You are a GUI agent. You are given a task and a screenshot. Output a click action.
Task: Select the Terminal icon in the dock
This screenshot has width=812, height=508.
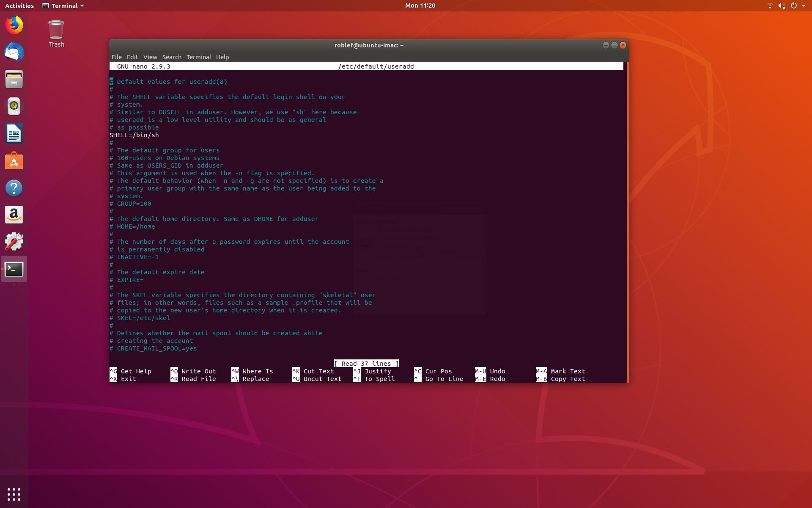point(14,269)
